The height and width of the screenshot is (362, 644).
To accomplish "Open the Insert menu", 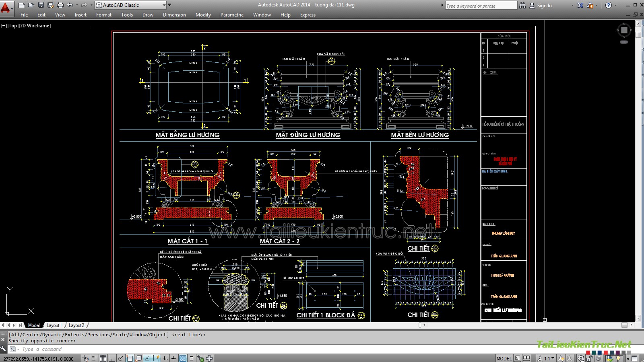I will [80, 15].
